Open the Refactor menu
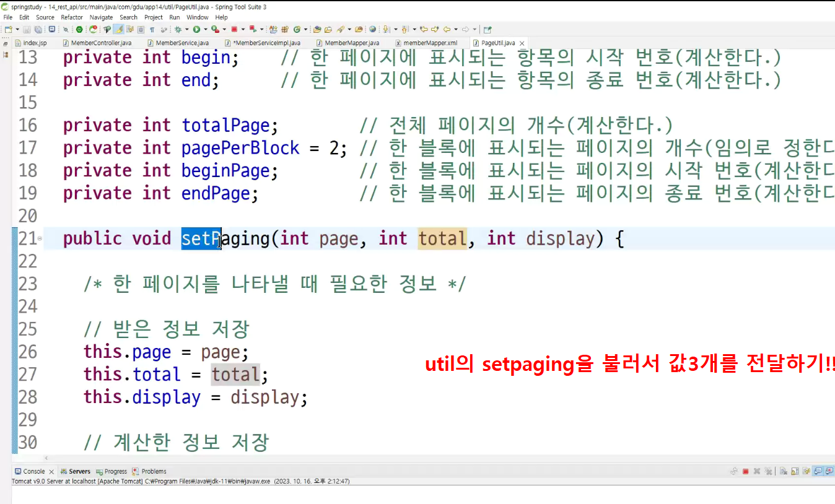 point(72,17)
